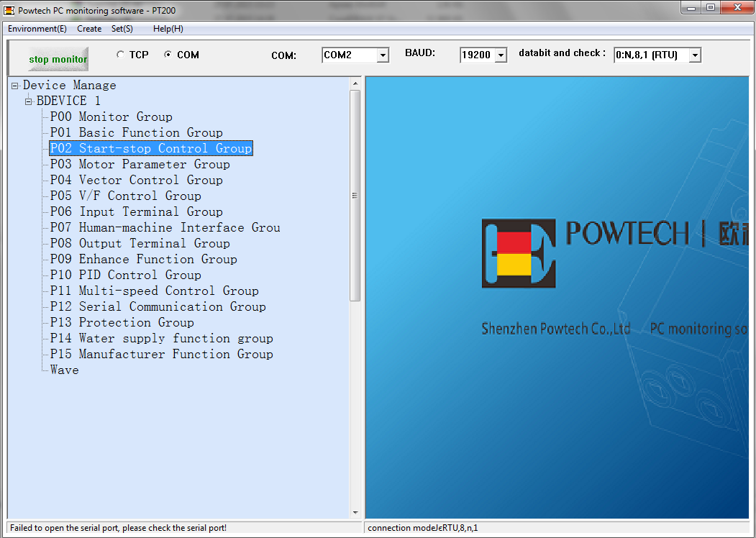This screenshot has width=756, height=538.
Task: Open the Set(S) menu
Action: pos(122,29)
